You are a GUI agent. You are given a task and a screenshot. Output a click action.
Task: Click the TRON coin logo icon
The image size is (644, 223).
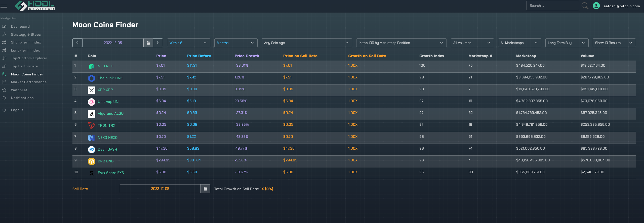[x=92, y=125]
